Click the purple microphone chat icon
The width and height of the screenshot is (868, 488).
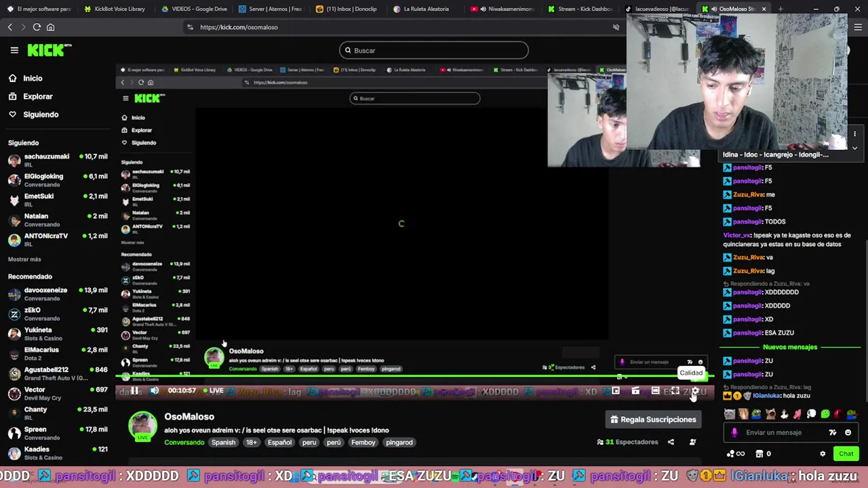click(734, 432)
